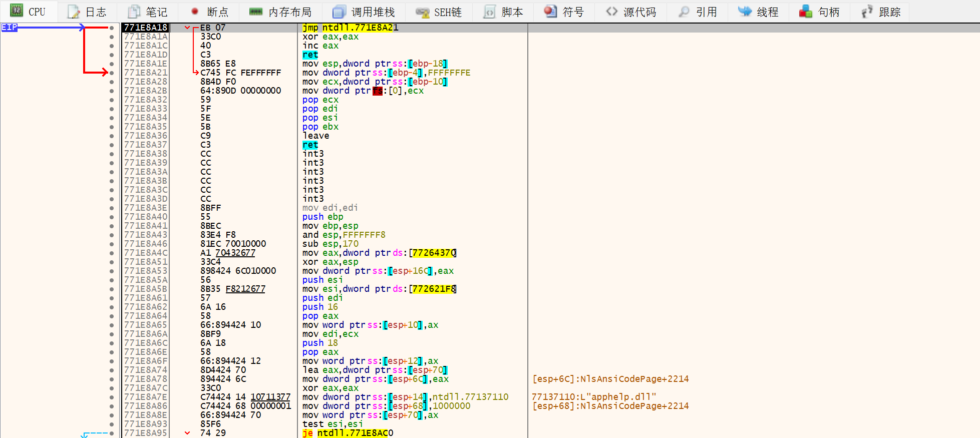
Task: Click the log (日志) notepad icon
Action: [x=74, y=12]
